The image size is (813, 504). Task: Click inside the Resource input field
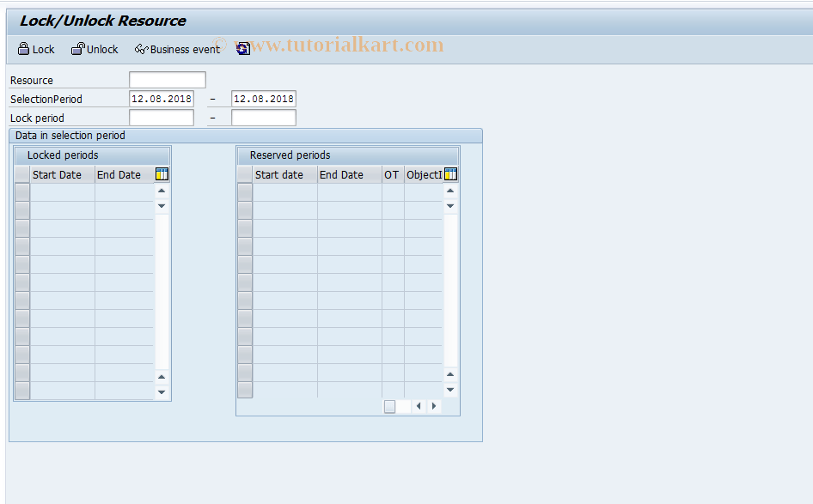click(167, 79)
